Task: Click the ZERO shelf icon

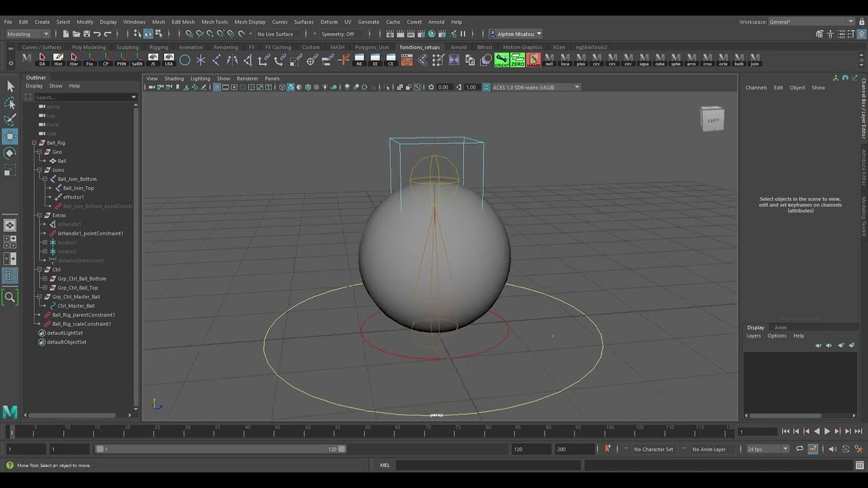Action: (x=516, y=60)
